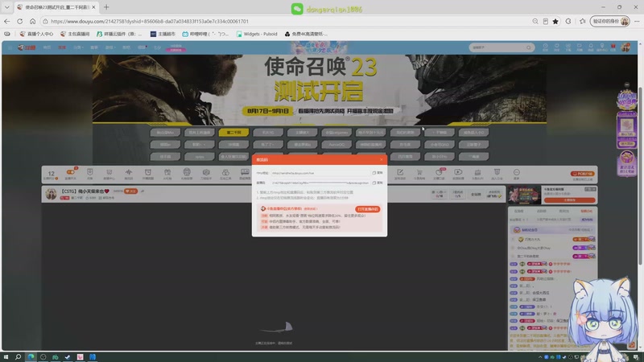The image size is (644, 362).
Task: Copy the rtmp address in dialog
Action: point(378,173)
